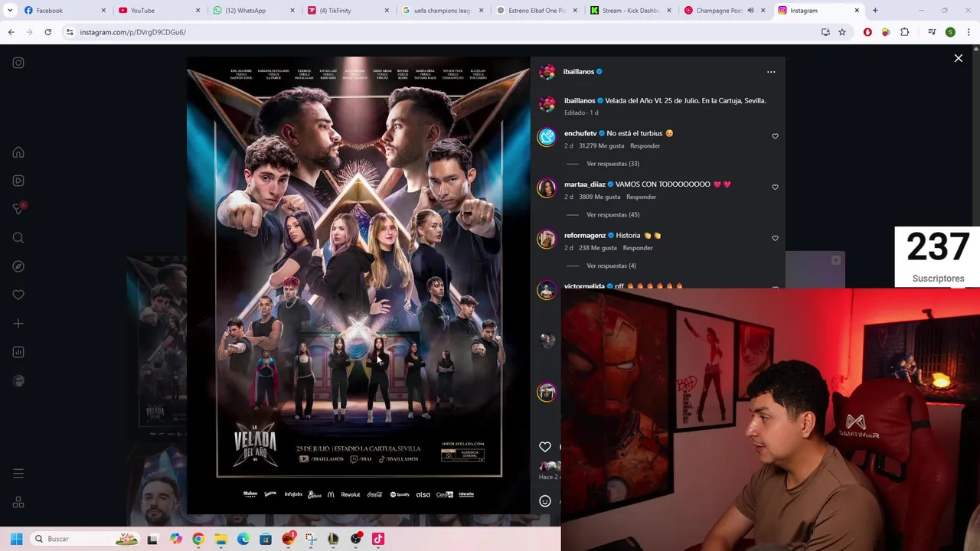Viewport: 980px width, 551px height.
Task: Go back to the previous page
Action: (x=11, y=32)
